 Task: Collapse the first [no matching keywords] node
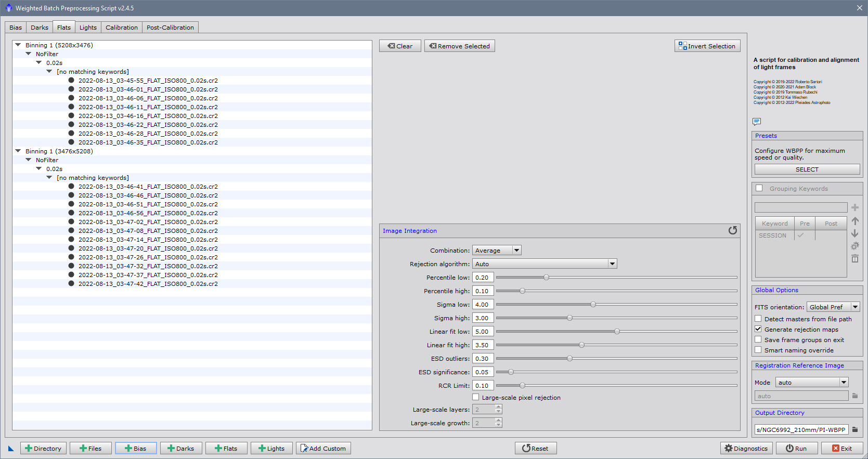(49, 72)
